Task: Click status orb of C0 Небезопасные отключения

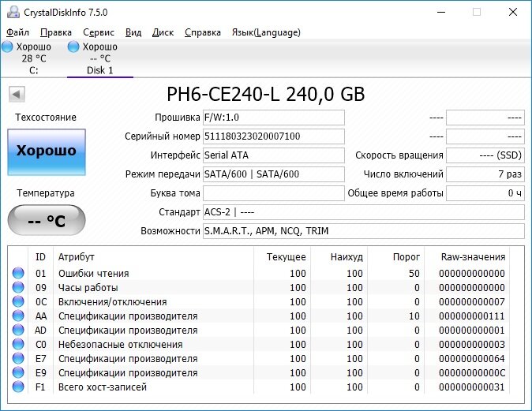Action: [x=18, y=344]
